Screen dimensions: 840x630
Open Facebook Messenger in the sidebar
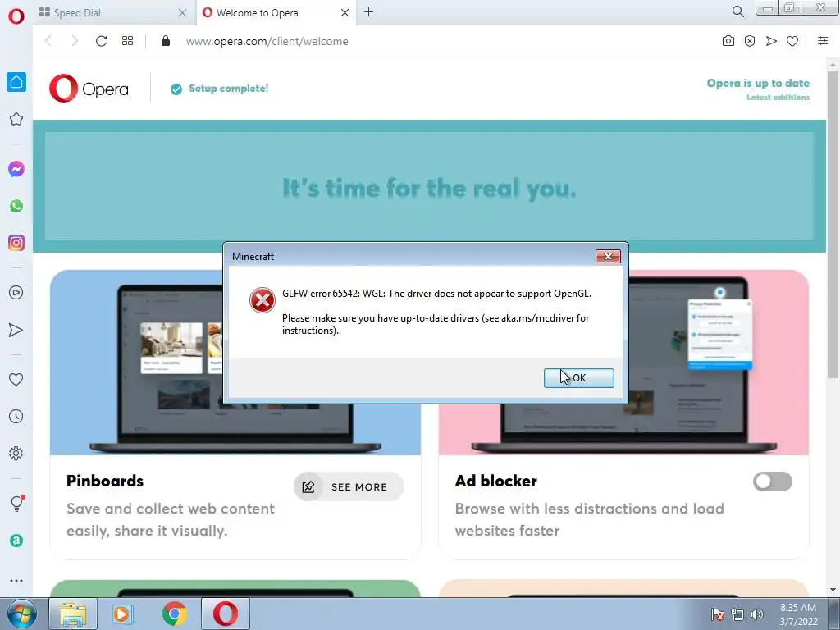[16, 169]
